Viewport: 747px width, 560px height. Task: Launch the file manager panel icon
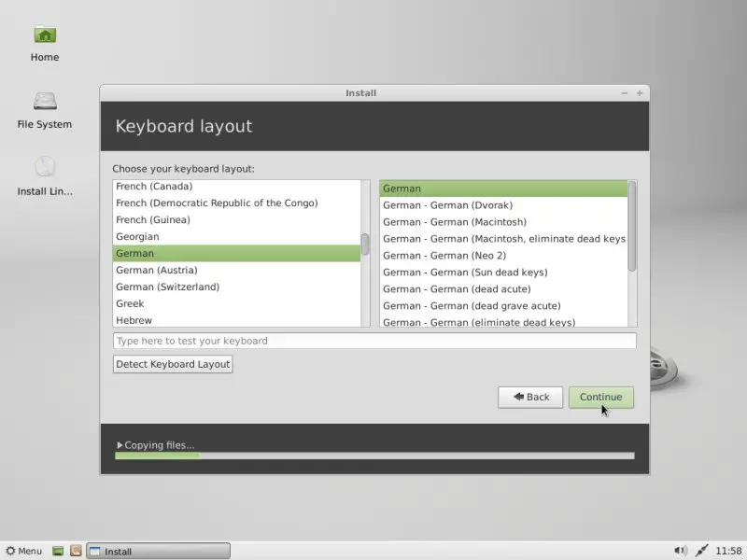(76, 551)
